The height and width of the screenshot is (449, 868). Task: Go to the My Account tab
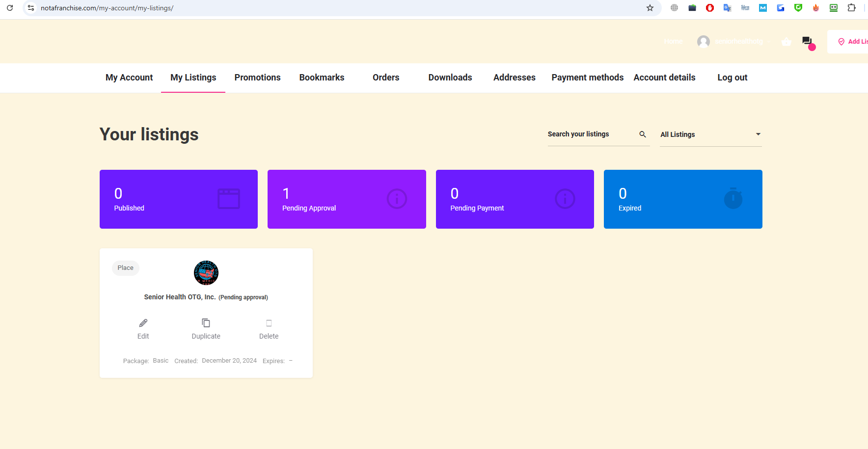click(x=129, y=78)
